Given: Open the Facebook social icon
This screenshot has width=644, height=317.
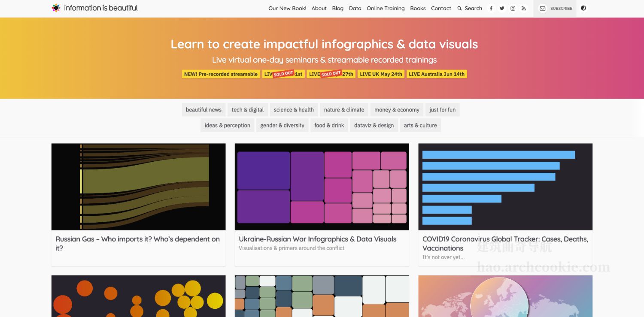Looking at the screenshot, I should [491, 9].
